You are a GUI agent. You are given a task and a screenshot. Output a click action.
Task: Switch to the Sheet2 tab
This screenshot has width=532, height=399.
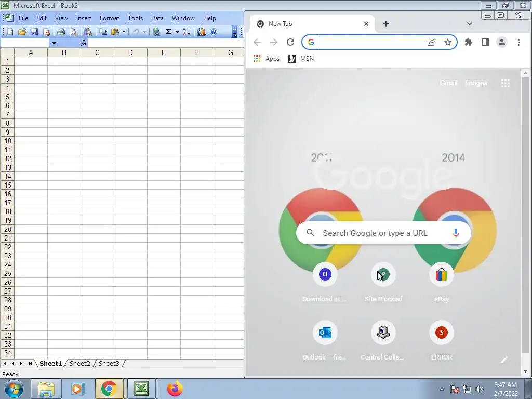pos(80,363)
